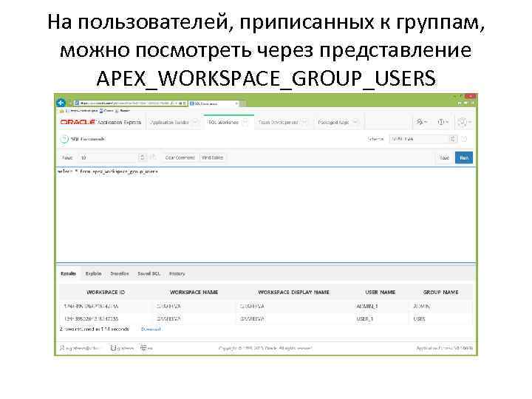
Task: Click the browser address bar
Action: (130, 103)
